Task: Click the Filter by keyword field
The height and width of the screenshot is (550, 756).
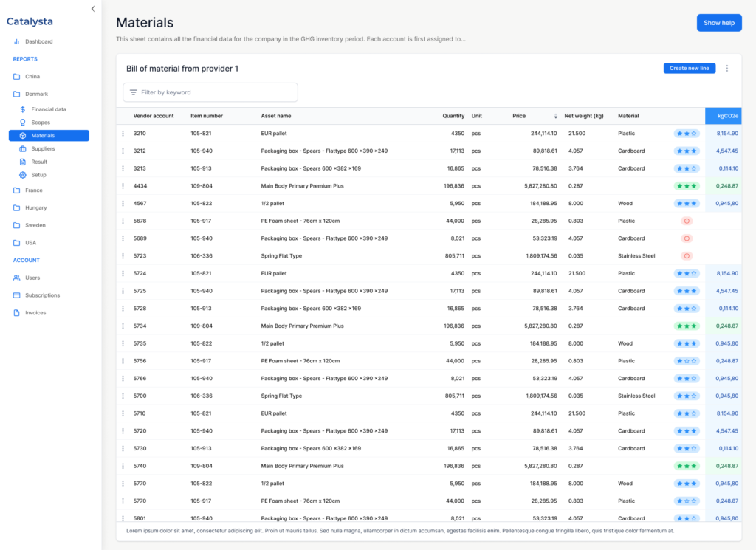Action: 210,92
